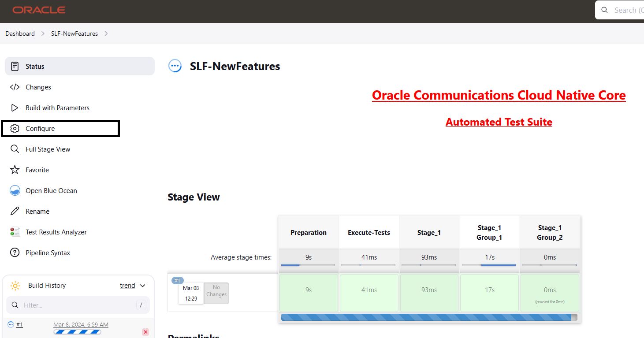
Task: Open build #1 Stage_1 Group_1 cell showing 17s
Action: coord(489,293)
